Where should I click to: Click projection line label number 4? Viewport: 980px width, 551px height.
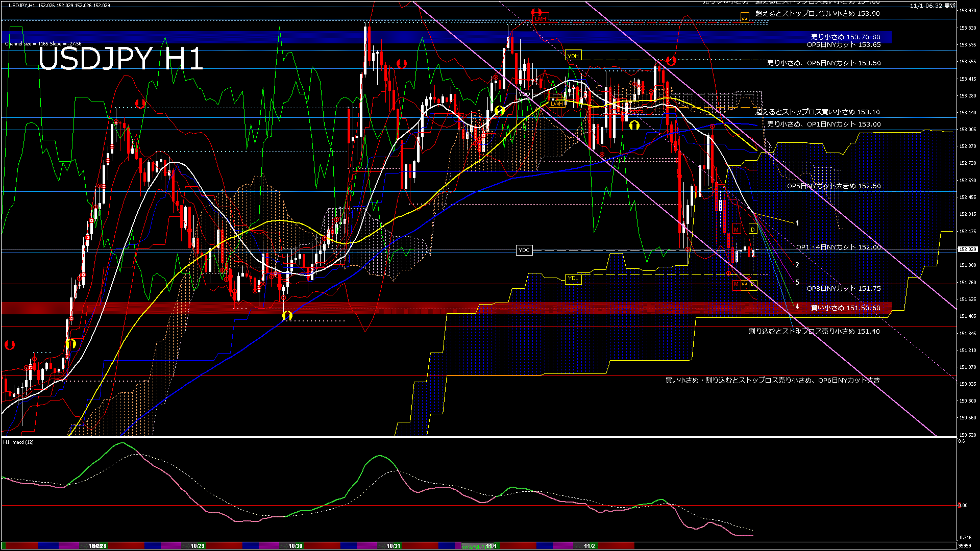pyautogui.click(x=797, y=307)
